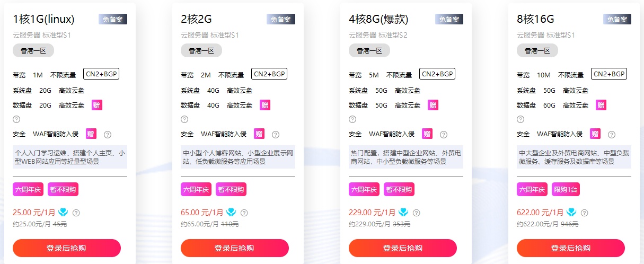Click the help icon next to WAF in the 2核2G card
Viewport: 644px width, 264px height.
pyautogui.click(x=276, y=135)
